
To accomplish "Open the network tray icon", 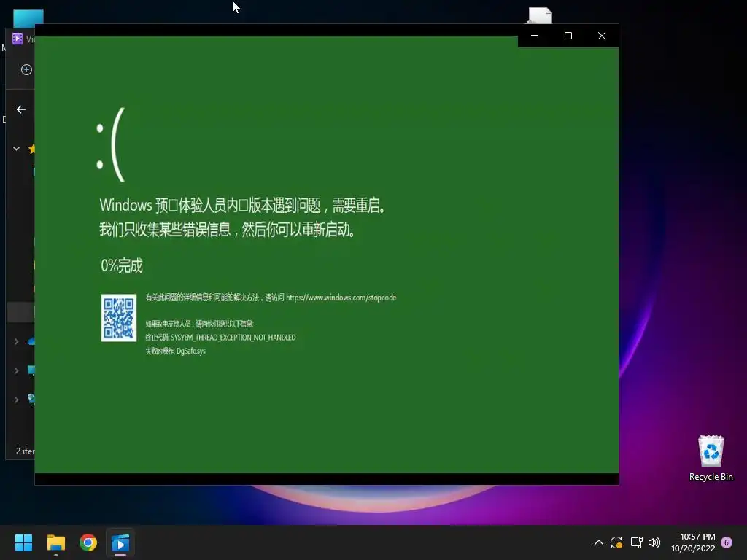I will [x=636, y=542].
